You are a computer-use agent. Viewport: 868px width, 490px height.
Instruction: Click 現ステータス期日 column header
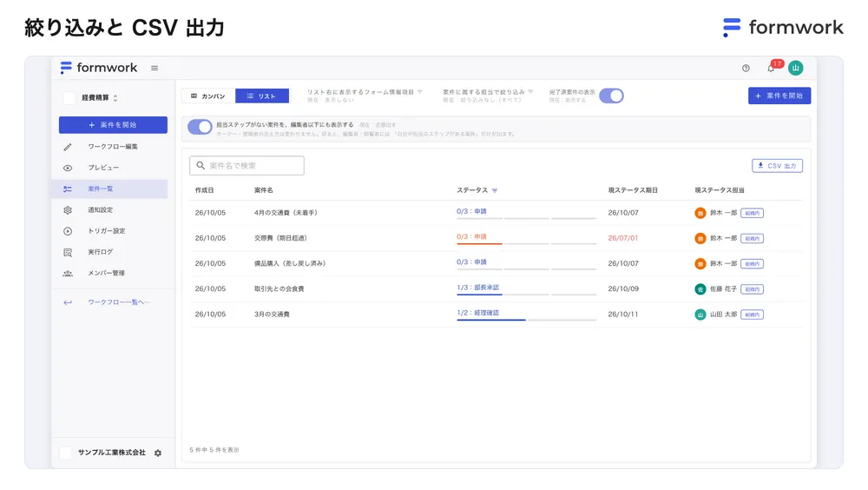[633, 190]
